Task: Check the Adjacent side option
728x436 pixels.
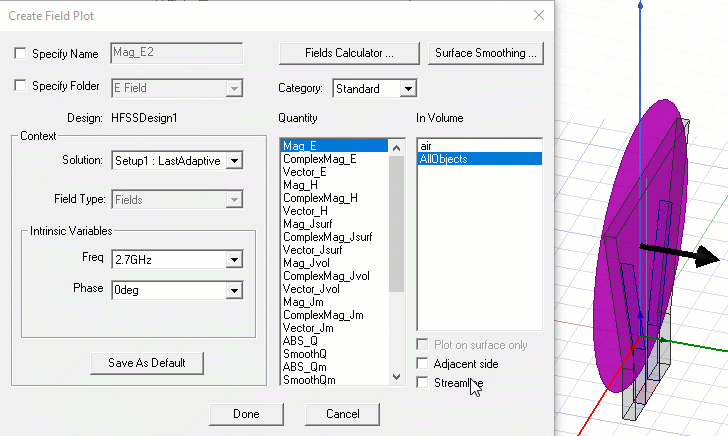Action: (x=424, y=364)
